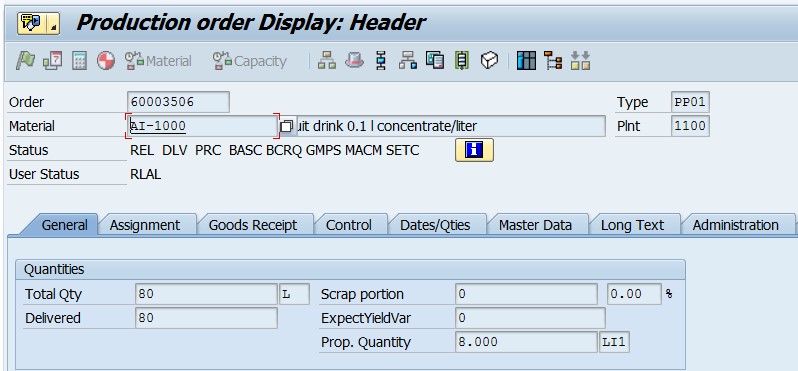Click the yellow down-arrows boxes icon
The height and width of the screenshot is (371, 798).
point(580,61)
